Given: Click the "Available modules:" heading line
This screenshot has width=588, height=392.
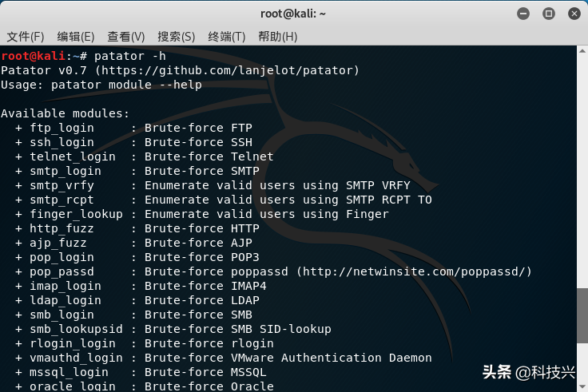Looking at the screenshot, I should click(65, 113).
